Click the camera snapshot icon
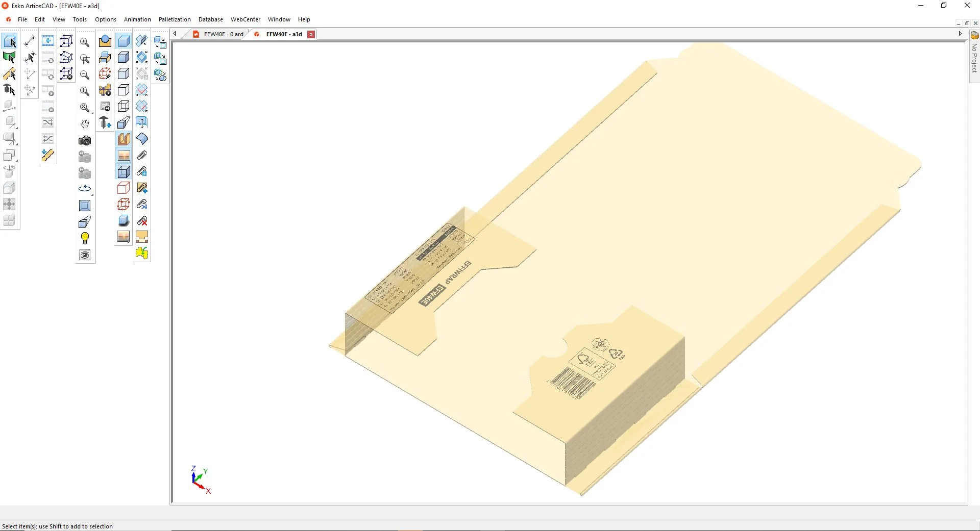The height and width of the screenshot is (531, 980). 85,140
